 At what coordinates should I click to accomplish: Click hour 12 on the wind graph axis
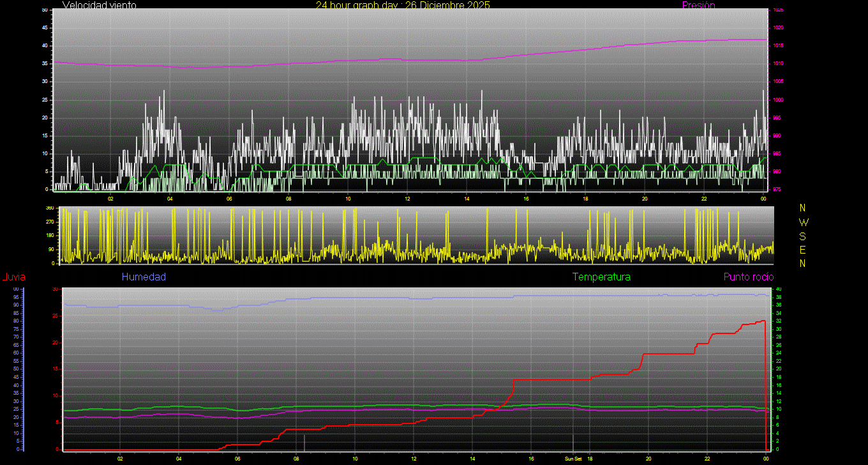(x=407, y=198)
